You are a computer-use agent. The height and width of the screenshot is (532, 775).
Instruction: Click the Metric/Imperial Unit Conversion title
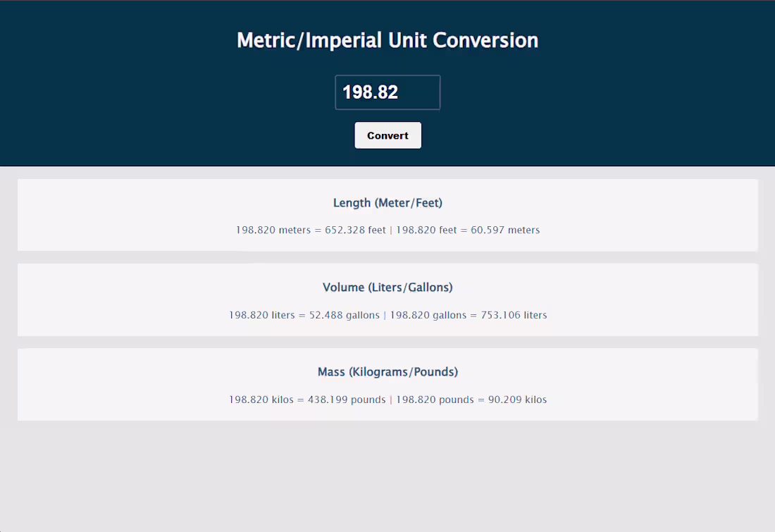pos(387,40)
